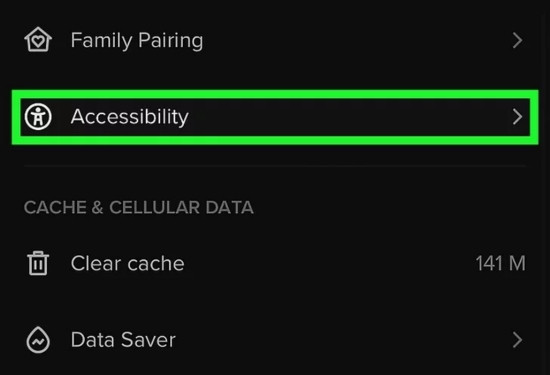Image resolution: width=550 pixels, height=375 pixels.
Task: Click the divider line below Accessibility
Action: click(275, 165)
